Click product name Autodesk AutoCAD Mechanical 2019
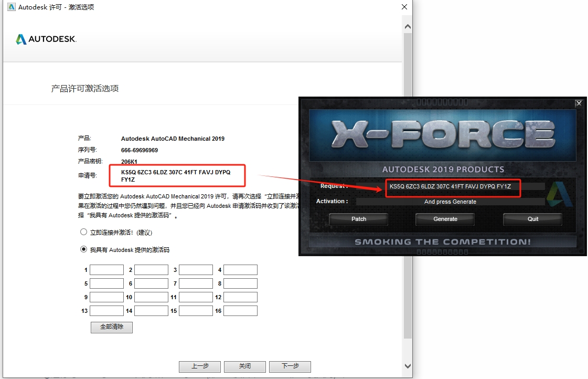This screenshot has width=588, height=379. (x=173, y=139)
